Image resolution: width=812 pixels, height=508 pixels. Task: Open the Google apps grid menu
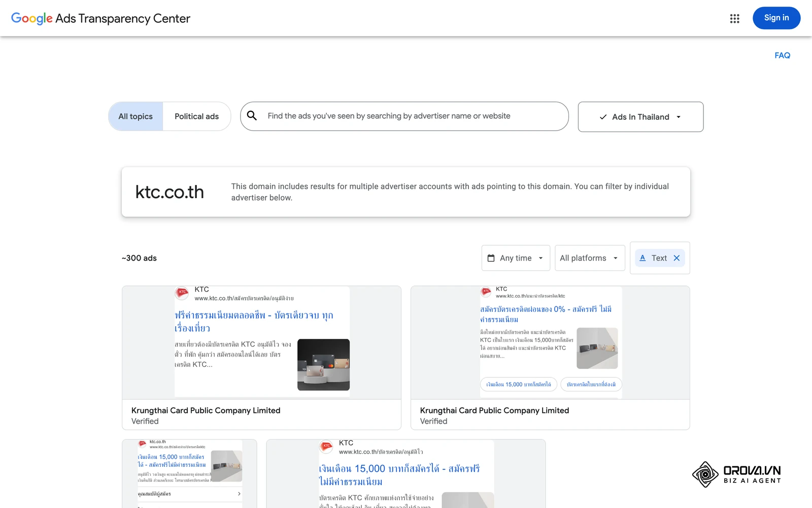click(734, 18)
